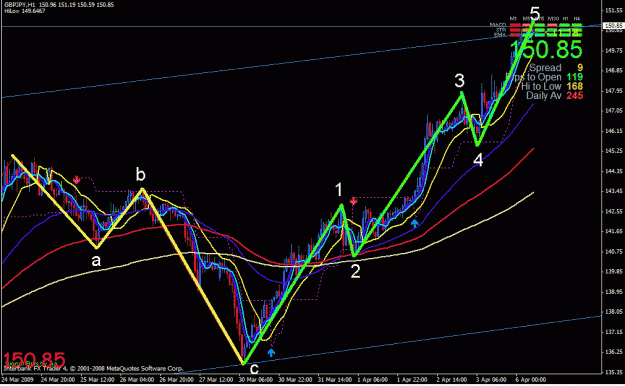
Task: Click the large red 150.85 price display
Action: (34, 360)
